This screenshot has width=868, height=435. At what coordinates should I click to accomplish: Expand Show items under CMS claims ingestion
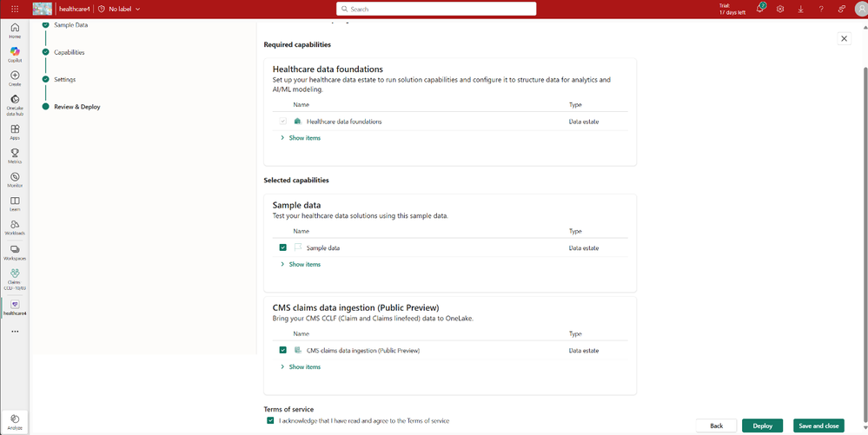point(300,366)
